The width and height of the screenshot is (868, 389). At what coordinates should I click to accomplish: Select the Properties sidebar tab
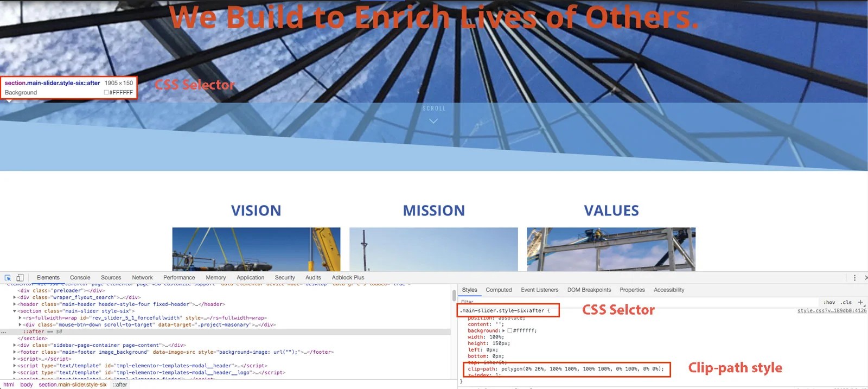(633, 290)
